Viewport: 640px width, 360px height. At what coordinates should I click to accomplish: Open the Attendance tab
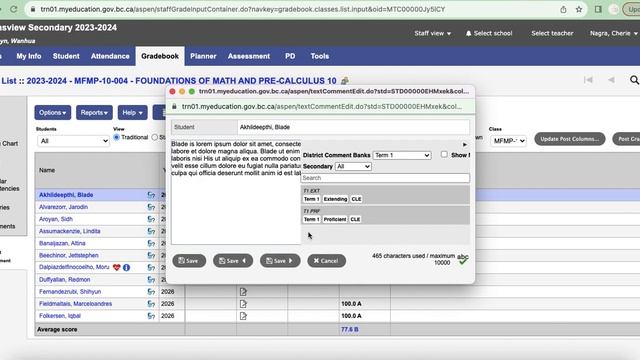point(110,56)
